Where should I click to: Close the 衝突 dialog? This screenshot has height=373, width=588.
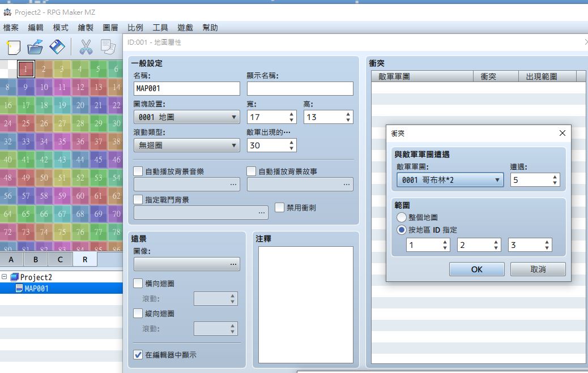(562, 133)
